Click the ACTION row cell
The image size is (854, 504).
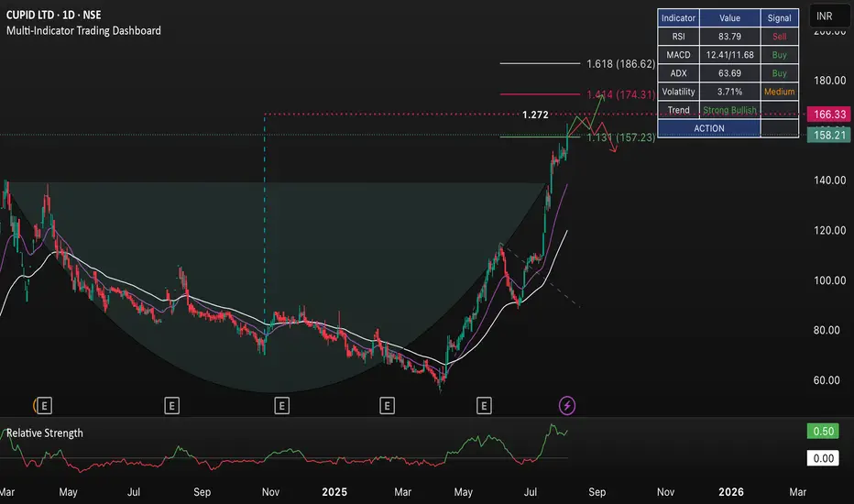tap(708, 128)
